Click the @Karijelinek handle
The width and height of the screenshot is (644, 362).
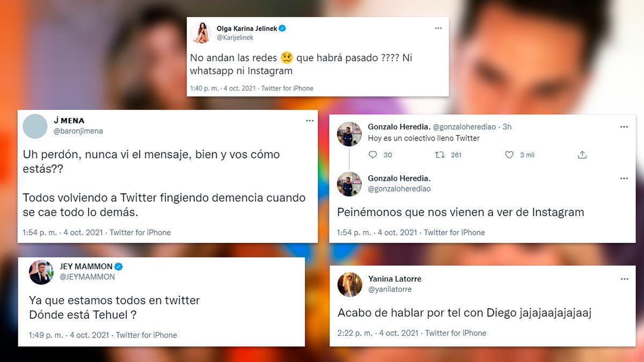[235, 38]
